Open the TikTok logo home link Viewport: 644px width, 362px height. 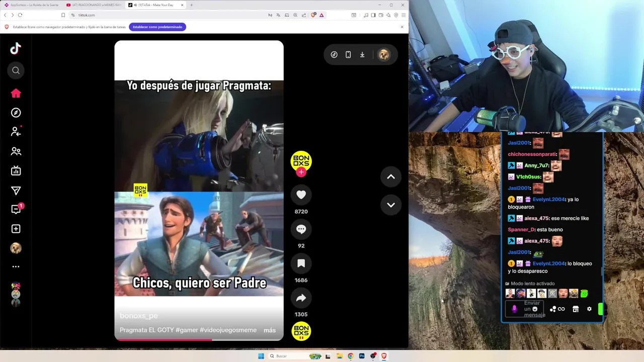[16, 48]
